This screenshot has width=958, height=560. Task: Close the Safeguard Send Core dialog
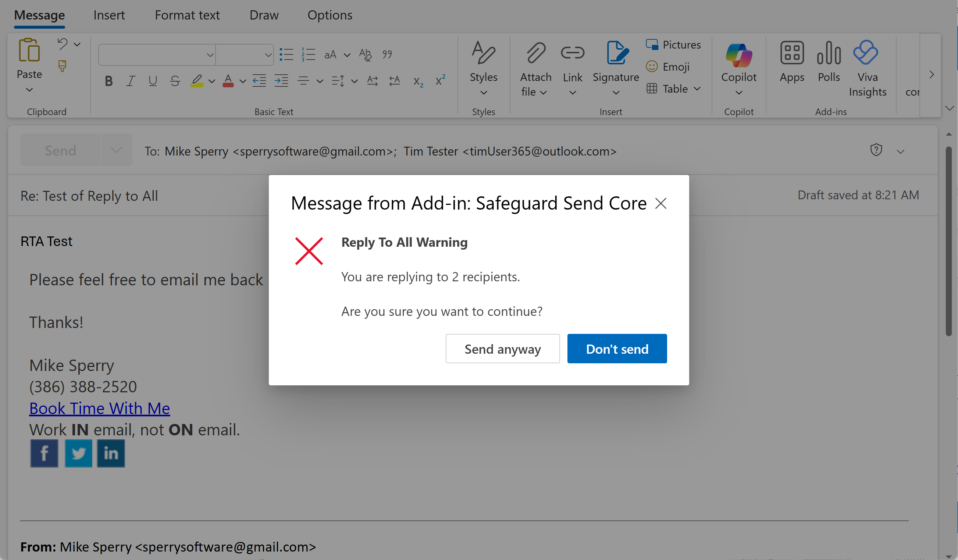[661, 203]
